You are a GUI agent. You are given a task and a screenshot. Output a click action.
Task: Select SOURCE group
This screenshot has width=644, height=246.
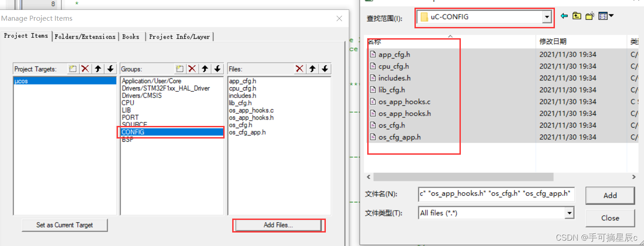click(x=135, y=125)
